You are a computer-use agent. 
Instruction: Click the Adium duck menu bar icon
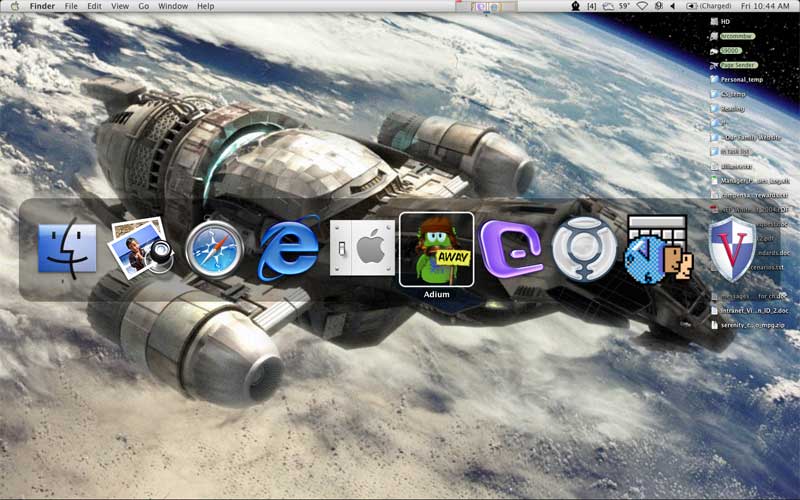coord(576,6)
